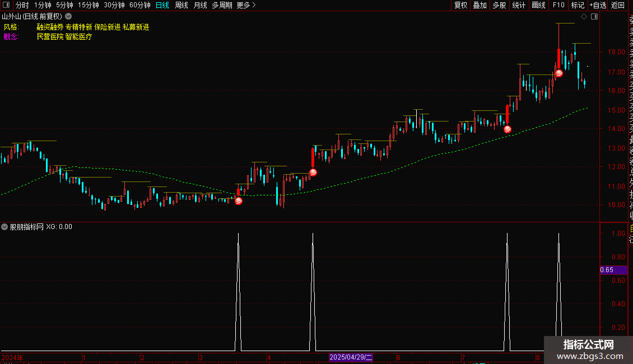Click the 2025/04/29 date marker on timeline
The image size is (633, 364).
(351, 357)
